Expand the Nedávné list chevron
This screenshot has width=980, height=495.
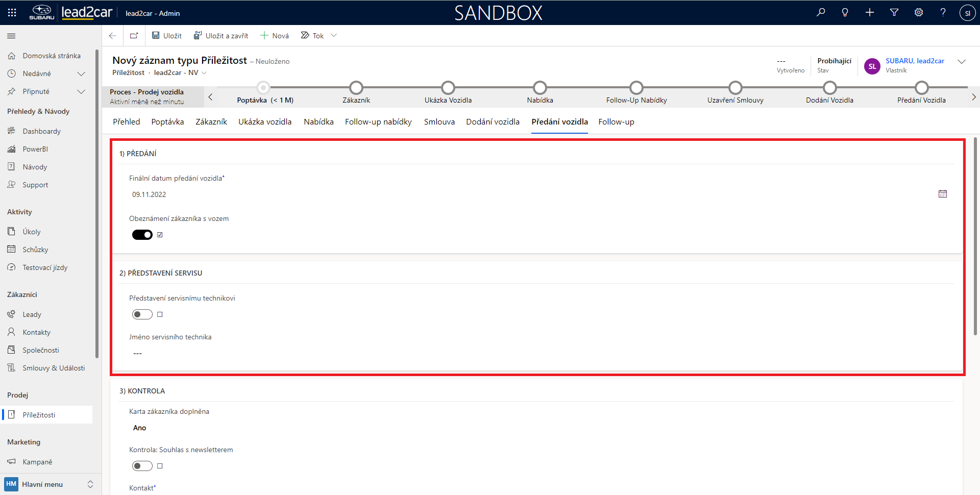coord(81,74)
